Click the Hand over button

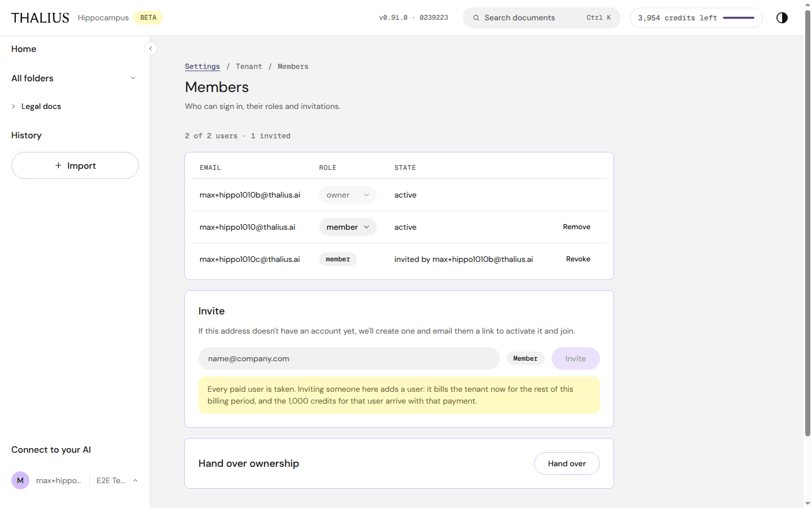[567, 463]
